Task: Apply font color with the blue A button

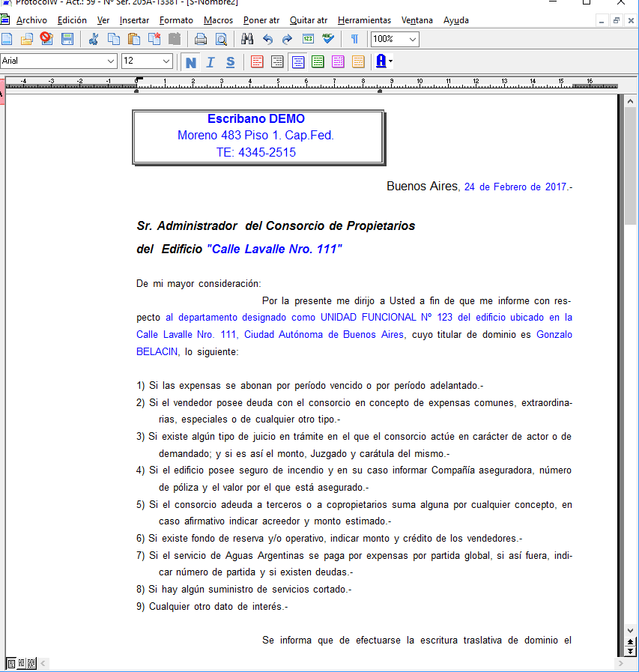Action: [381, 61]
